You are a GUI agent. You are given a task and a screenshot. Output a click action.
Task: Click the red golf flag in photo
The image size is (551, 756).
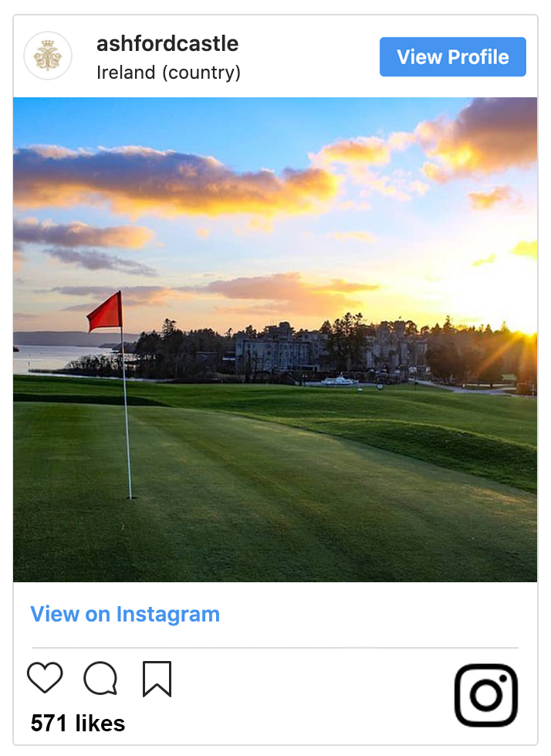(x=106, y=312)
